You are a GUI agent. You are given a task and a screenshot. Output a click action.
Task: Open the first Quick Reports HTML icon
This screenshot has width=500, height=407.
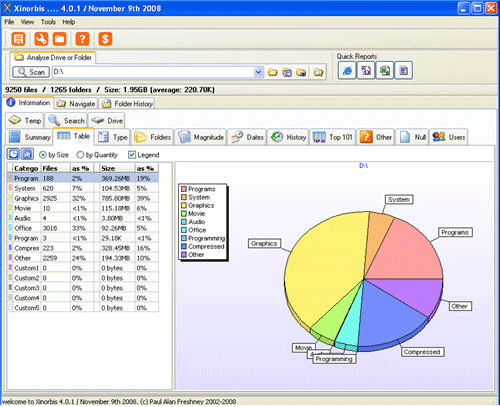point(347,70)
